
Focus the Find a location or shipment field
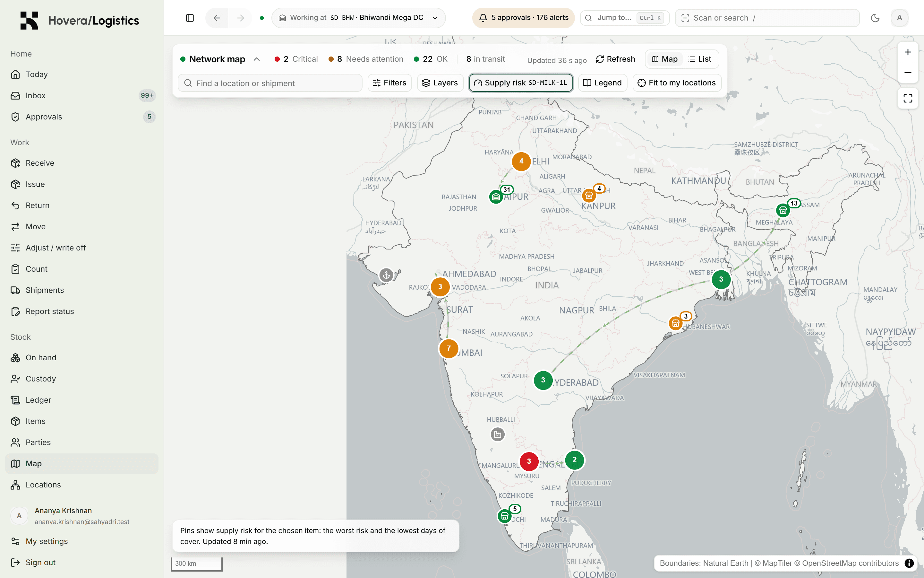click(270, 83)
